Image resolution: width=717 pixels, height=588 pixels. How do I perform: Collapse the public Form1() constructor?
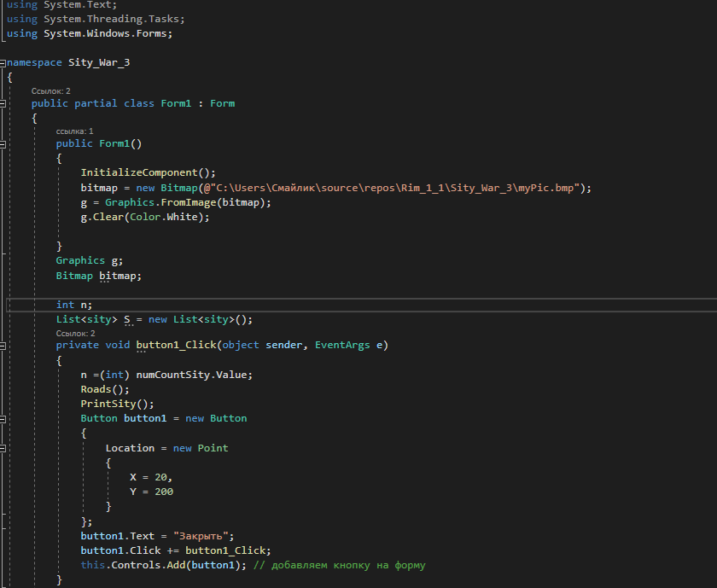3,144
